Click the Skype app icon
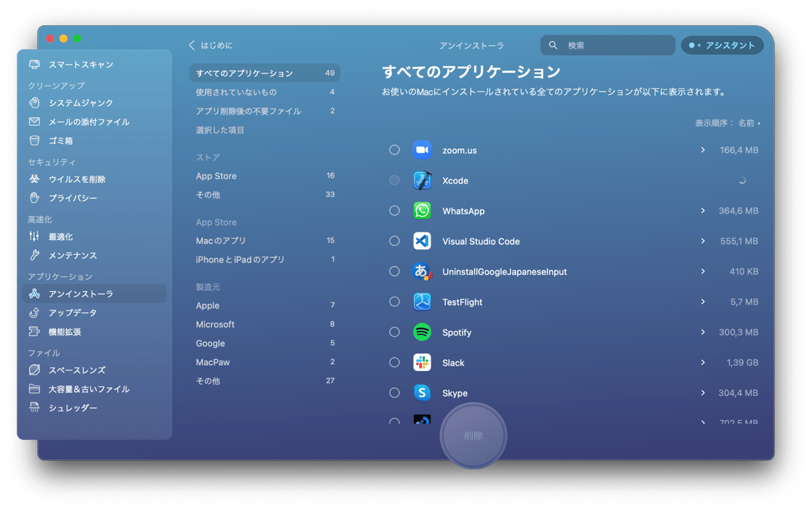Screen dimensions: 812x510 [x=422, y=393]
